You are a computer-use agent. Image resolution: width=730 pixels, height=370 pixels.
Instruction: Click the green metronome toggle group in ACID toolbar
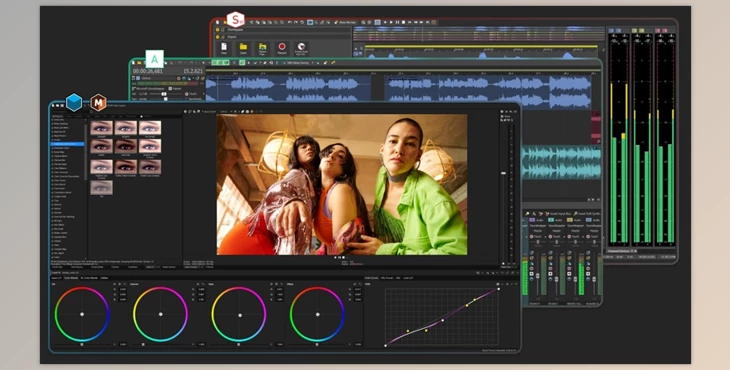click(220, 62)
